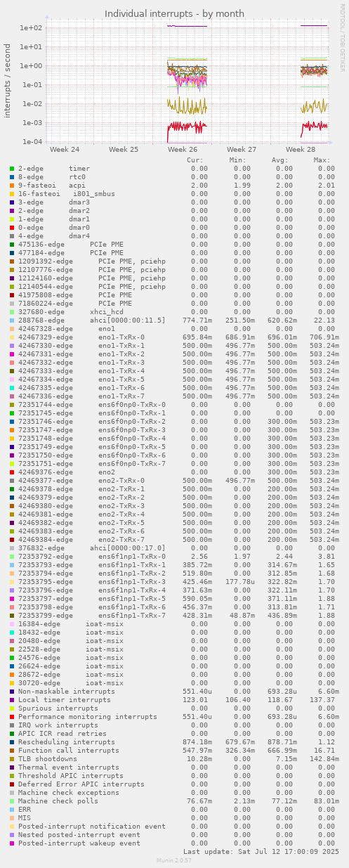
Task: Click the Function call interrupts legend entry
Action: [69, 751]
